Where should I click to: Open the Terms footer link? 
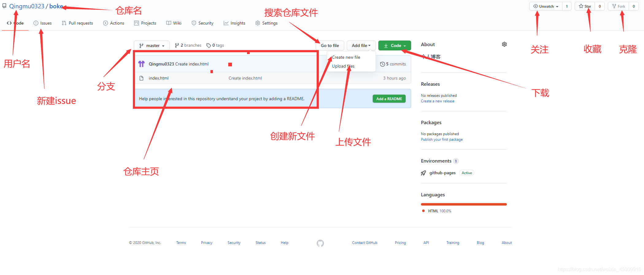coord(181,243)
